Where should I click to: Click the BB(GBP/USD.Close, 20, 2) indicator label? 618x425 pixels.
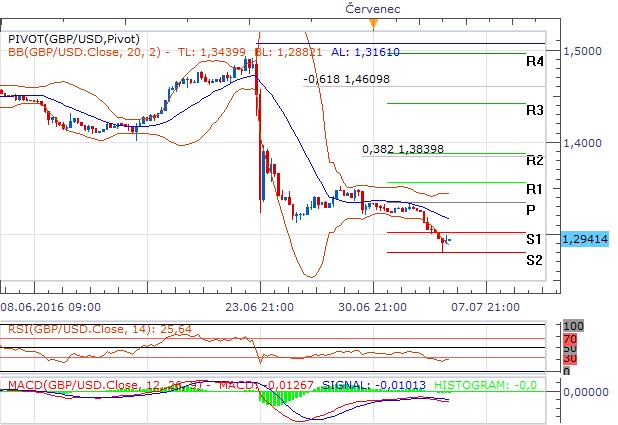tap(84, 52)
